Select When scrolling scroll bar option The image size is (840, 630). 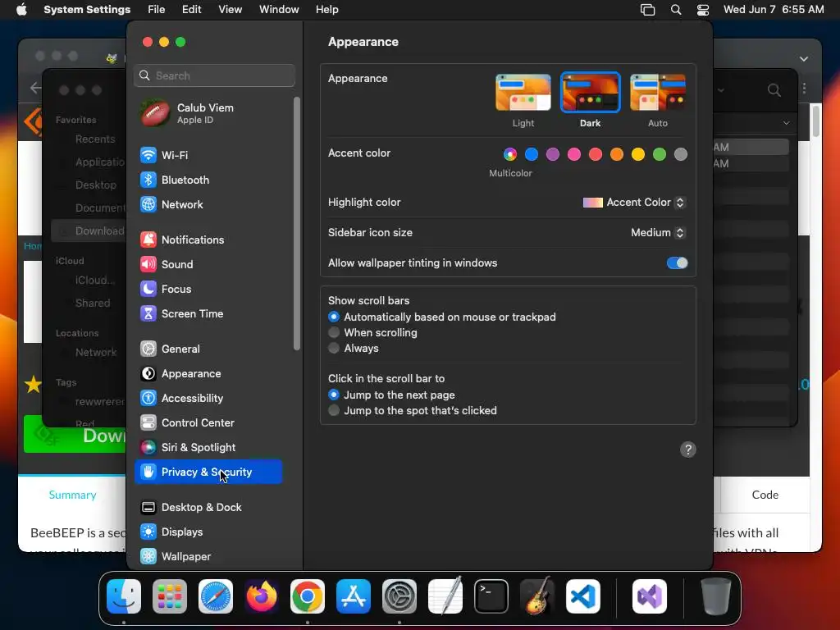click(334, 333)
